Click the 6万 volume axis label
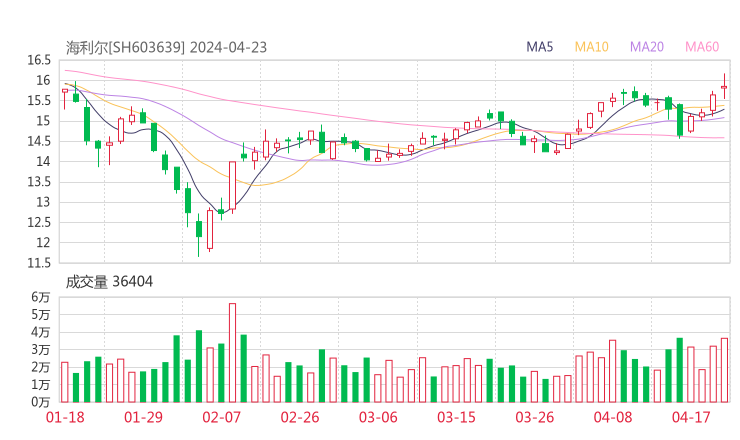 click(x=41, y=297)
